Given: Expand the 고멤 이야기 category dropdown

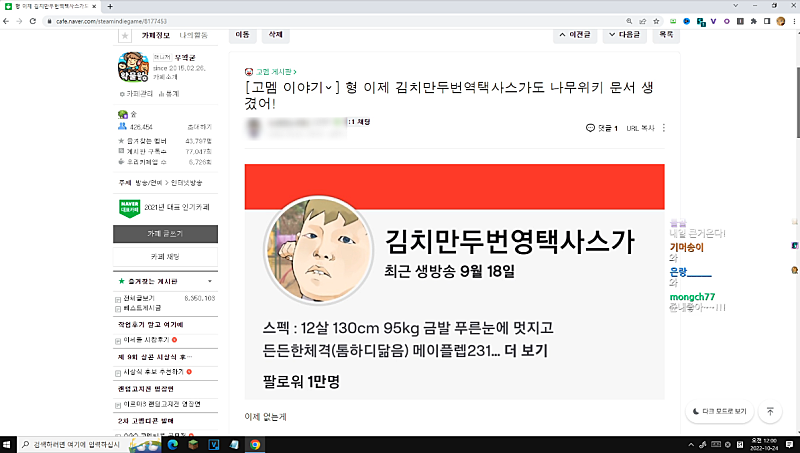Looking at the screenshot, I should coord(292,88).
